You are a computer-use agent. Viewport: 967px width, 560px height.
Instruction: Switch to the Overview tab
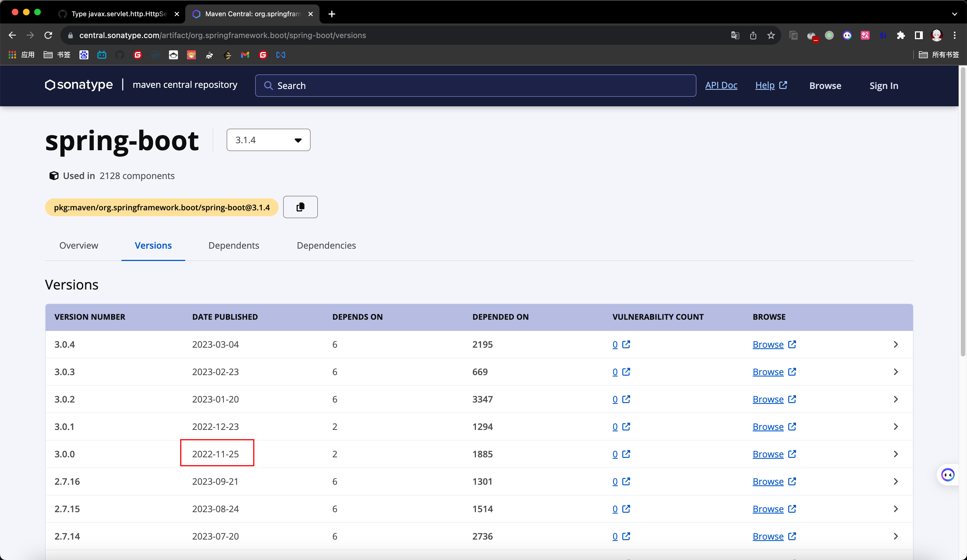(79, 246)
